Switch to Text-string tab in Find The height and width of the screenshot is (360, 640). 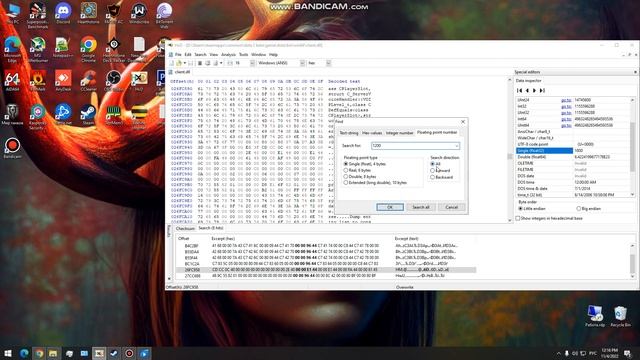pyautogui.click(x=349, y=133)
